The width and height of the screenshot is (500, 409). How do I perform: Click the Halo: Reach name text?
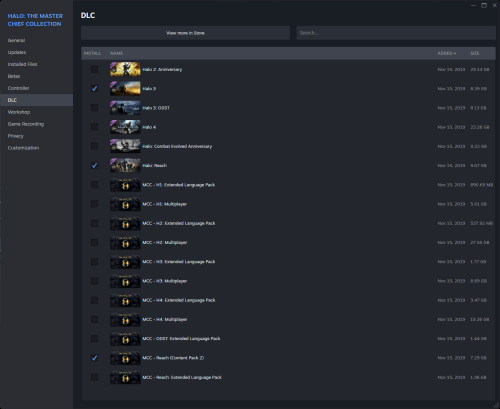point(155,165)
